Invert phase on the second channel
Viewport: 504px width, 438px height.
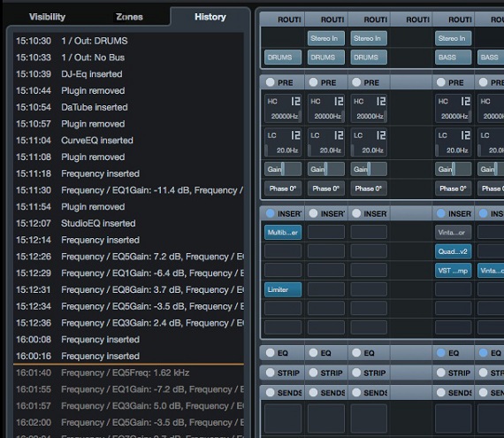pyautogui.click(x=326, y=188)
